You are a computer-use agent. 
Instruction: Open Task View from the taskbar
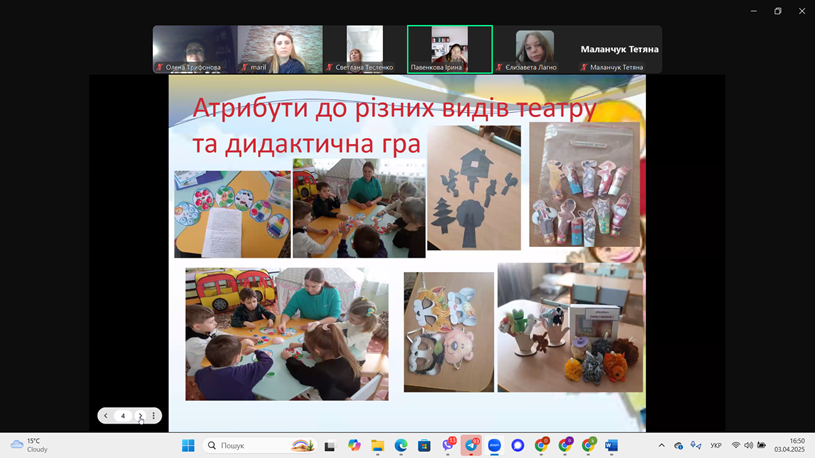(330, 446)
